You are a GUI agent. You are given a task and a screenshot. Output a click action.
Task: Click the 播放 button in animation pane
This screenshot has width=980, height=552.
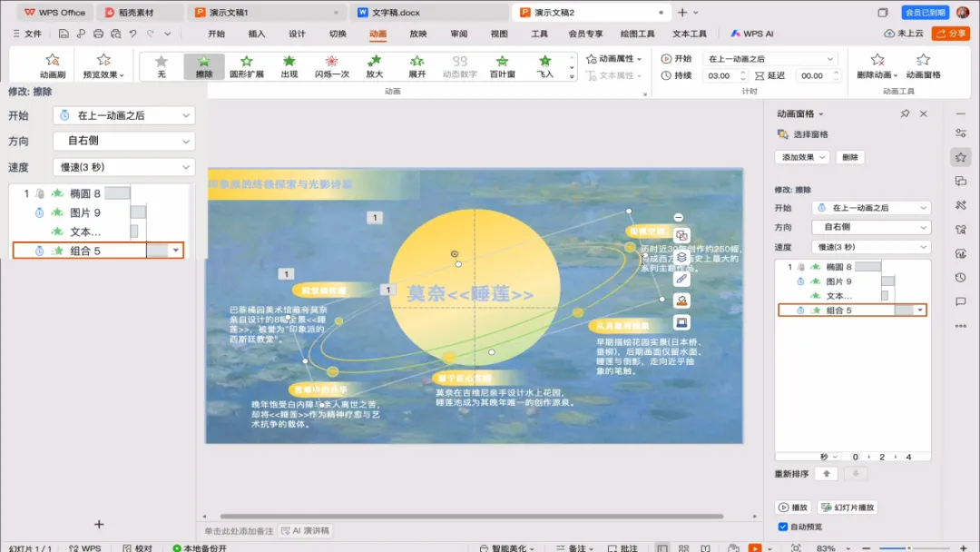tap(792, 508)
